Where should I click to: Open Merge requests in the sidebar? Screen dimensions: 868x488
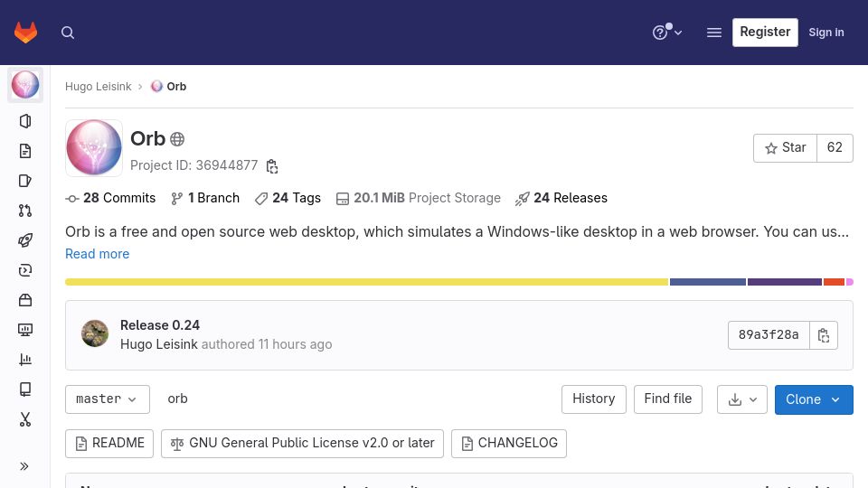click(25, 211)
